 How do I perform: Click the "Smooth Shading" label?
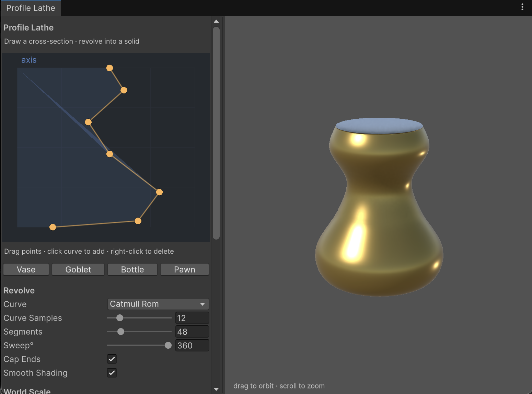coord(35,373)
